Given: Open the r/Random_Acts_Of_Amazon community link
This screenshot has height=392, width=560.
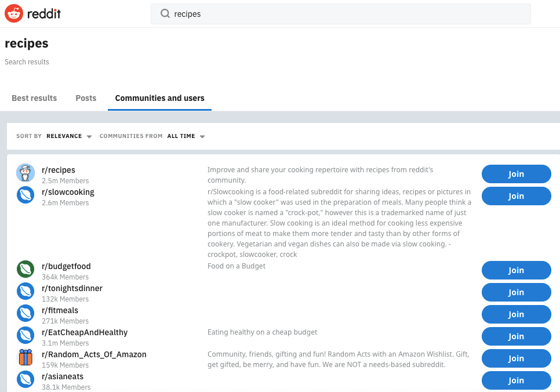Looking at the screenshot, I should point(94,354).
